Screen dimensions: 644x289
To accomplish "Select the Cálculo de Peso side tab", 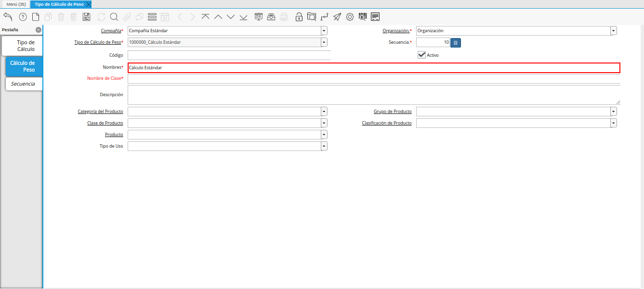I will coord(24,66).
